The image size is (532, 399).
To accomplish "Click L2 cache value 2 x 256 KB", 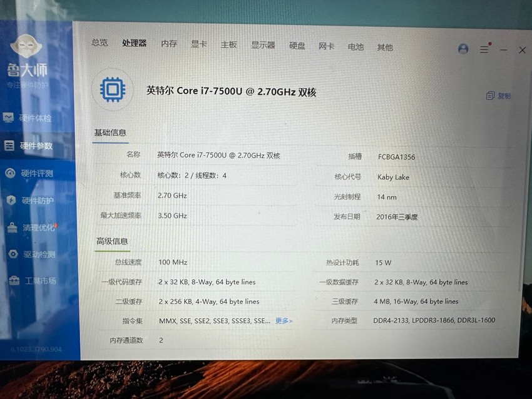I will click(x=208, y=301).
